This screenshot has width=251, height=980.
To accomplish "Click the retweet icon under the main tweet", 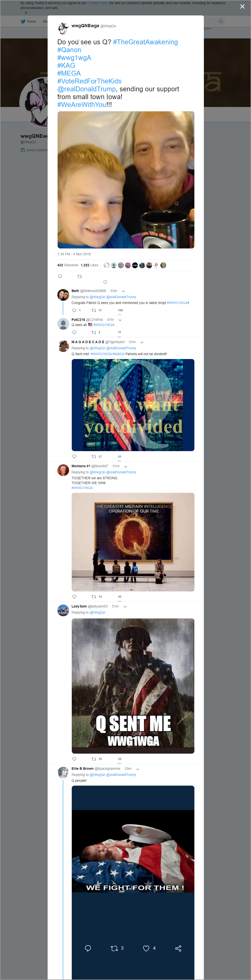I will (x=80, y=276).
